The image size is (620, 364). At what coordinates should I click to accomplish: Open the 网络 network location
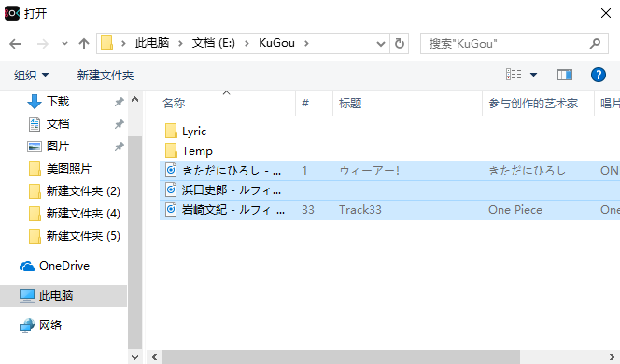(41, 326)
